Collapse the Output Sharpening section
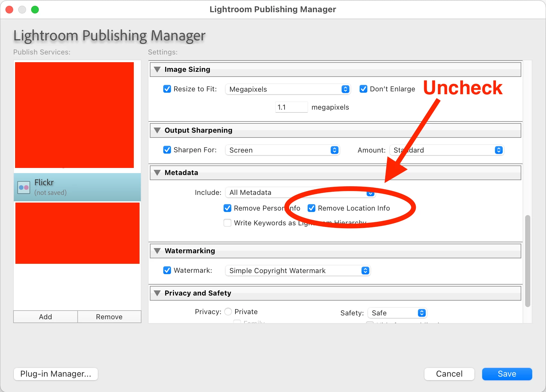The height and width of the screenshot is (392, 546). pyautogui.click(x=157, y=130)
